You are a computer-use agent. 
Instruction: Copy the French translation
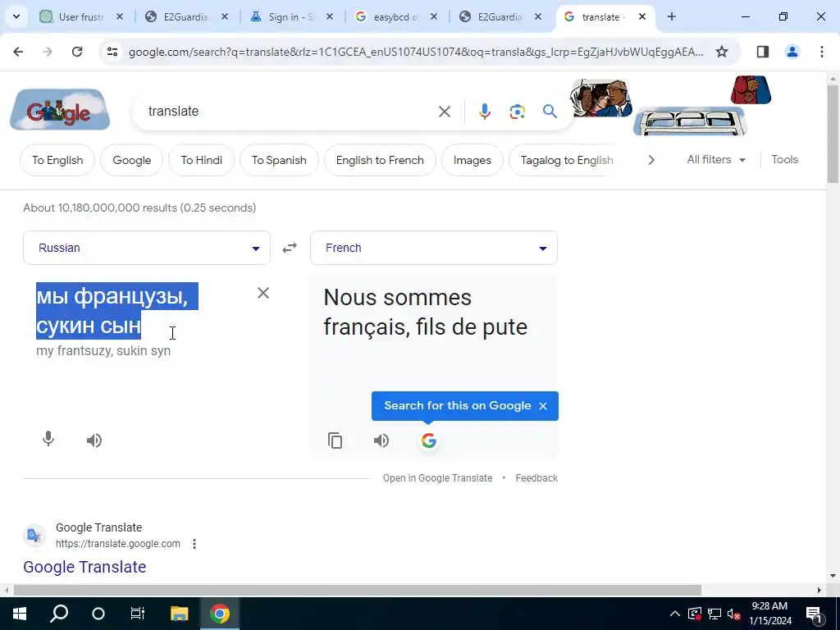[x=336, y=441]
